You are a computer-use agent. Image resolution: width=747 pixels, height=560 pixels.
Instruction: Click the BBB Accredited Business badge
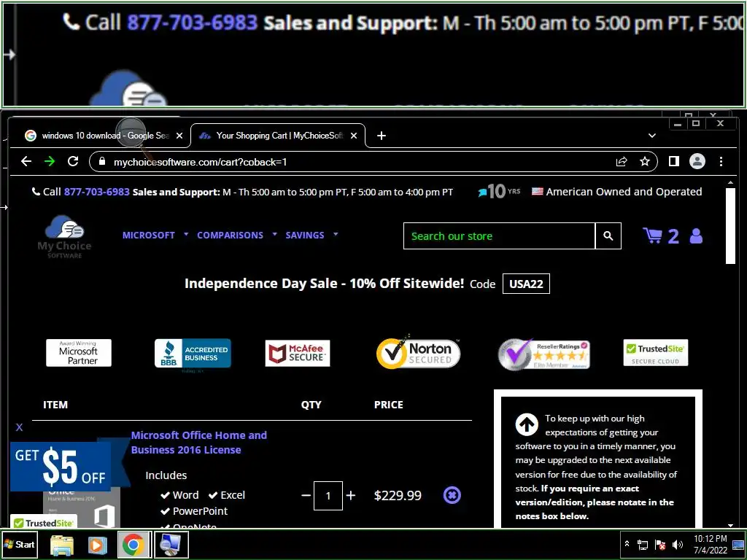pos(193,354)
